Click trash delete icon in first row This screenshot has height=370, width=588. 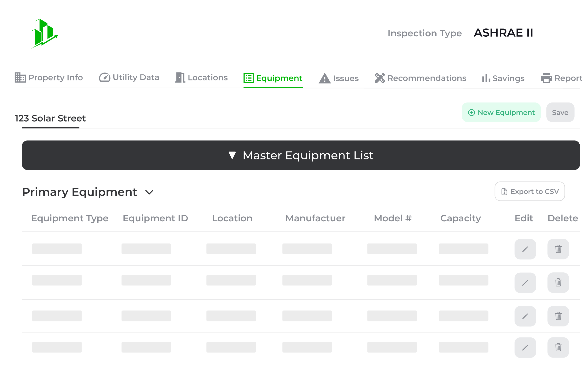click(x=558, y=249)
